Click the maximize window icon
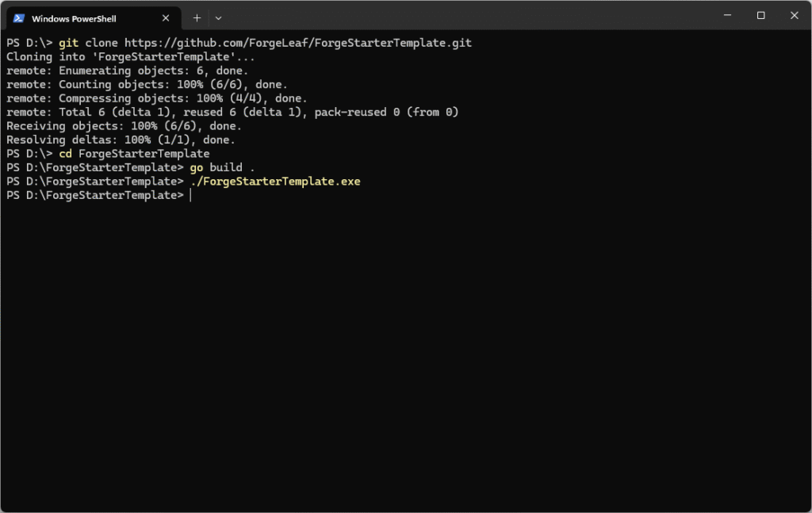812x513 pixels. [x=760, y=15]
